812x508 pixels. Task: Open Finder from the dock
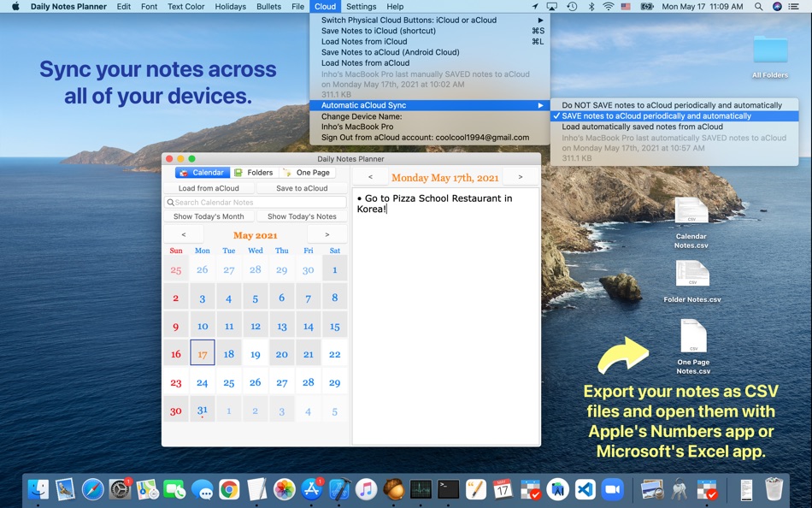click(x=38, y=489)
